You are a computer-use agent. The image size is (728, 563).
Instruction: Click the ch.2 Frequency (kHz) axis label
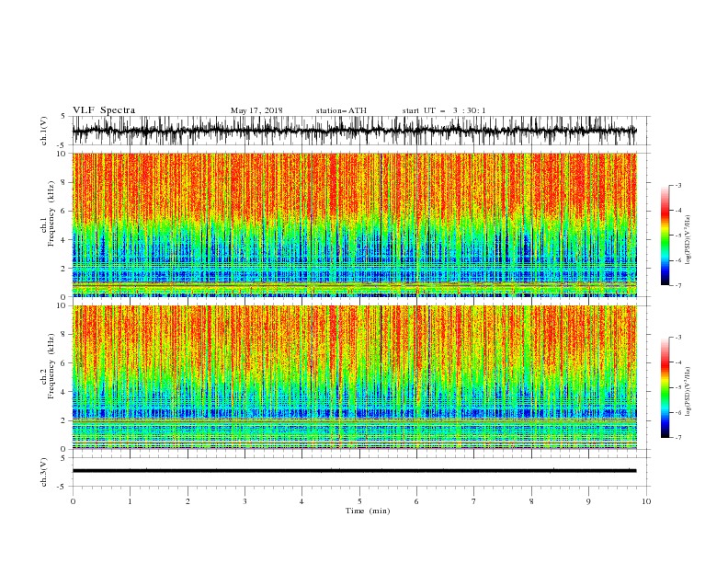point(48,366)
